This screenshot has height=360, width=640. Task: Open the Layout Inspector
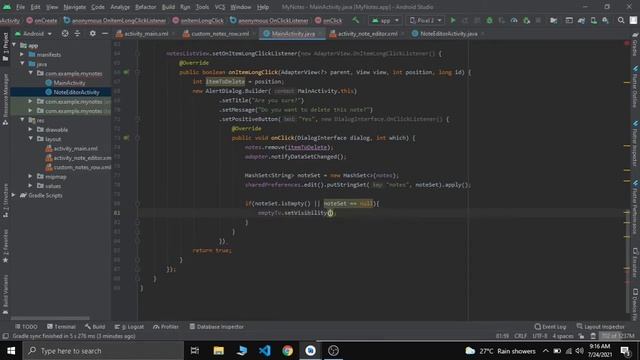(x=601, y=327)
